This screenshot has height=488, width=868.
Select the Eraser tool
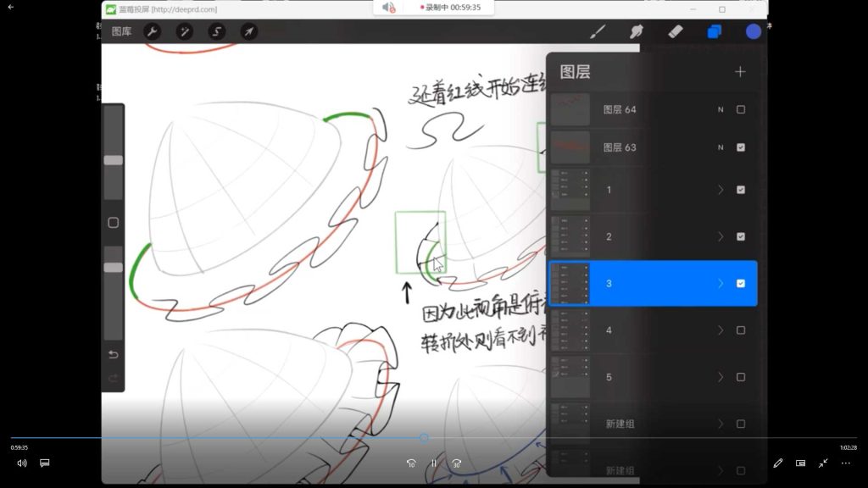pyautogui.click(x=675, y=31)
